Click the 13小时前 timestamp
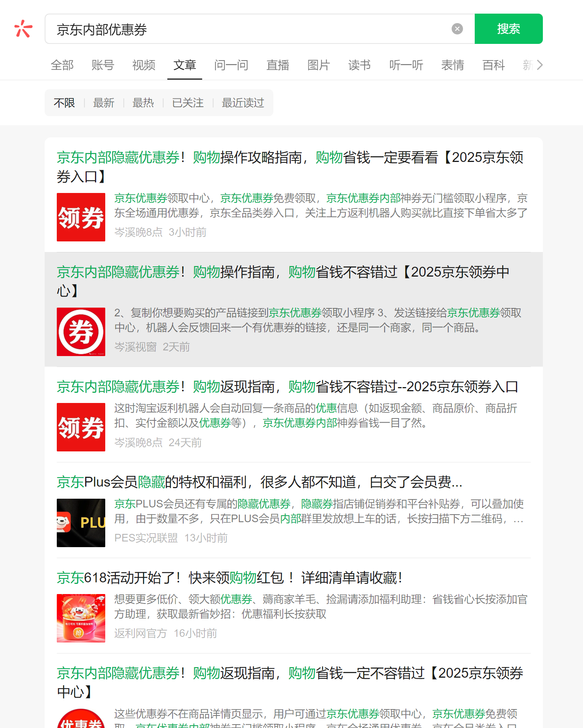The width and height of the screenshot is (583, 728). point(206,538)
